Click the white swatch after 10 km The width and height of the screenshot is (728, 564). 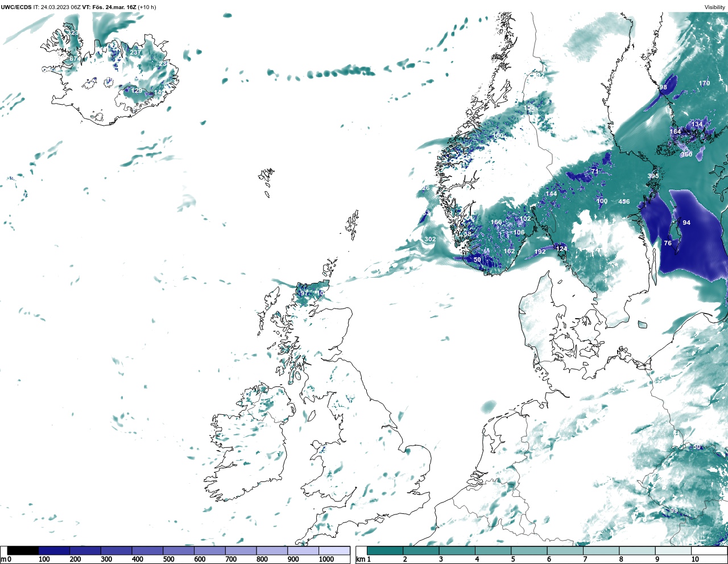708,551
